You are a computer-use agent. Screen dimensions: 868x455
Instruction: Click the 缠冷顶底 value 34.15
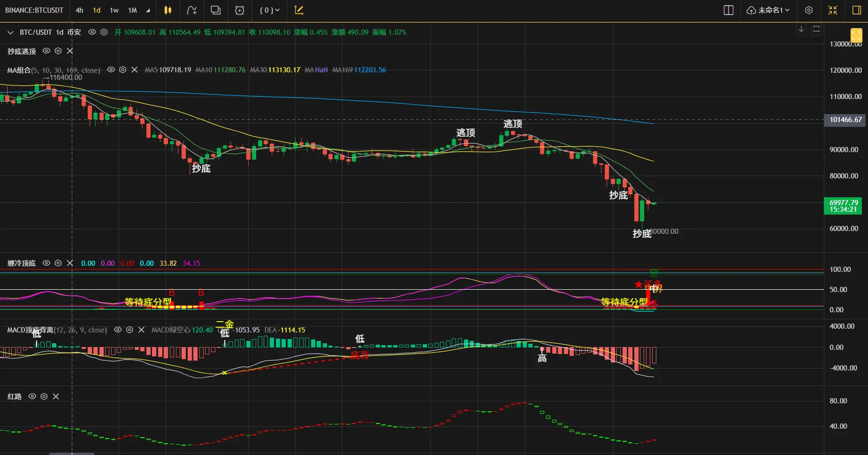[x=192, y=263]
